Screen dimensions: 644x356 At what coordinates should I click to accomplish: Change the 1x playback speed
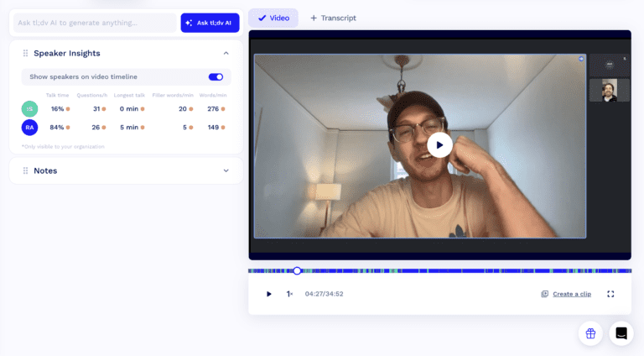289,294
